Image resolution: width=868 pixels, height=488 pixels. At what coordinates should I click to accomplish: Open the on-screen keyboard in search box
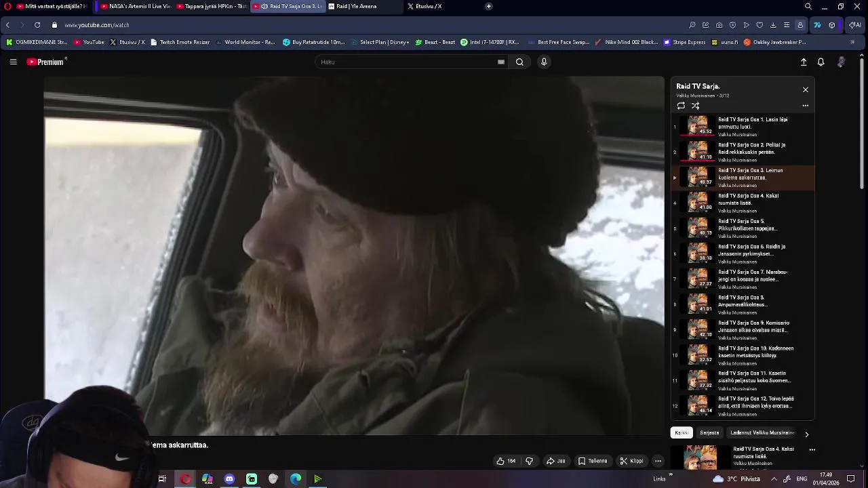[x=501, y=62]
